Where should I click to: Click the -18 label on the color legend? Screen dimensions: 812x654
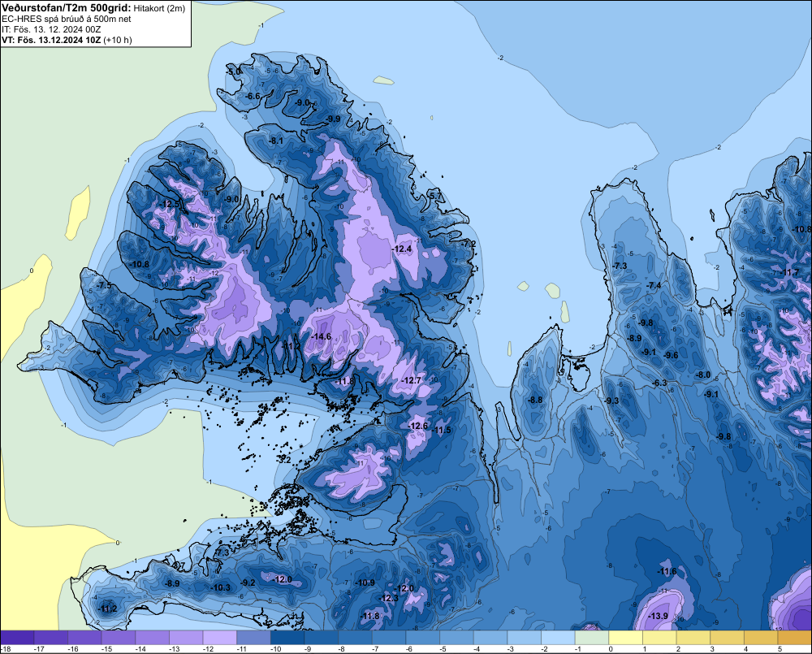point(6,649)
